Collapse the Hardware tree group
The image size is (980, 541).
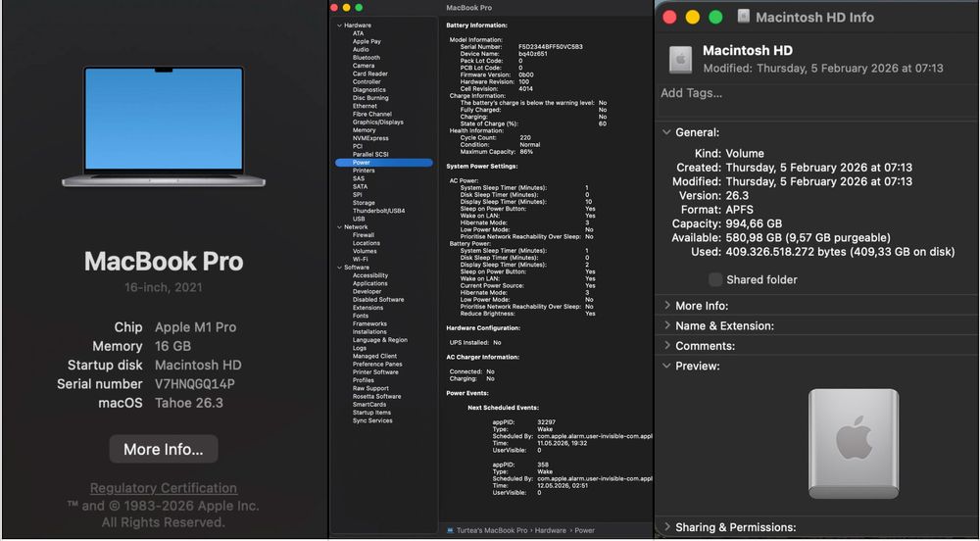(339, 25)
